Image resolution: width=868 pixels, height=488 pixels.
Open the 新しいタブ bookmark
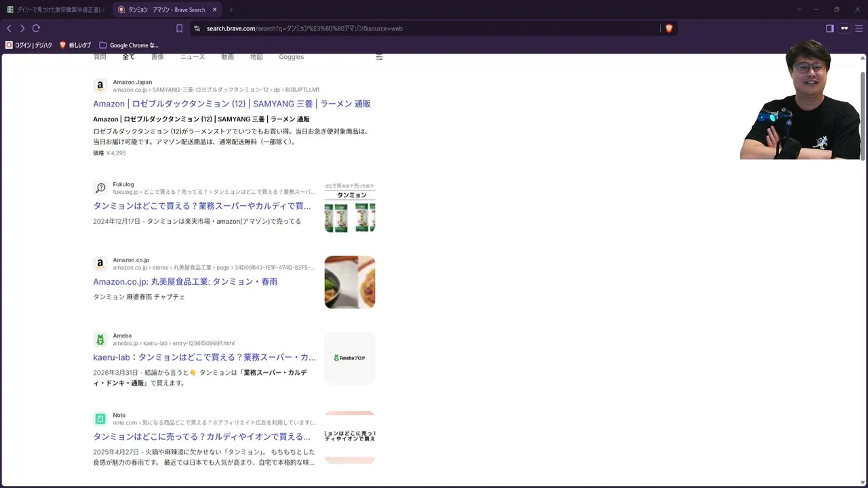[75, 45]
